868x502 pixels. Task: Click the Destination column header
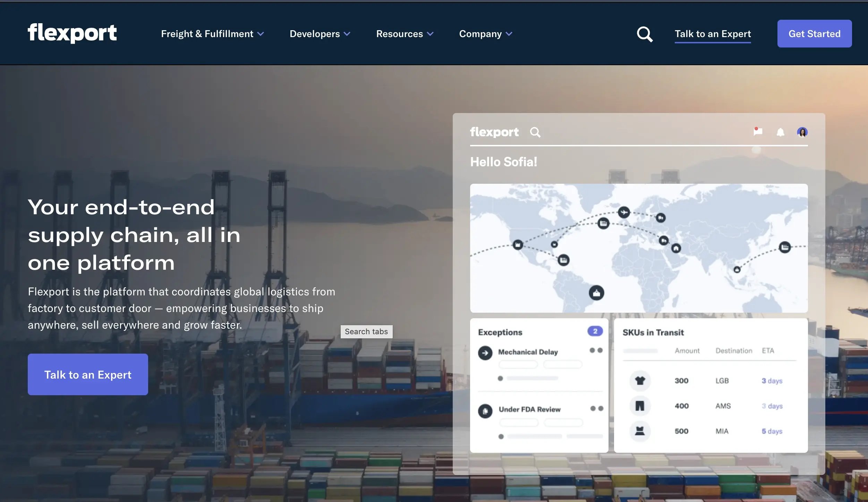tap(734, 351)
